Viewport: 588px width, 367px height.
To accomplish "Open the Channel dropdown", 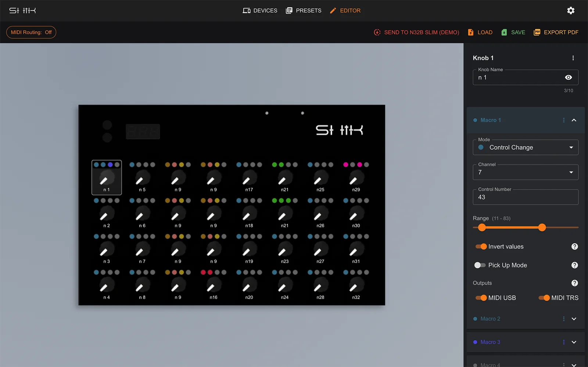I will [x=525, y=172].
